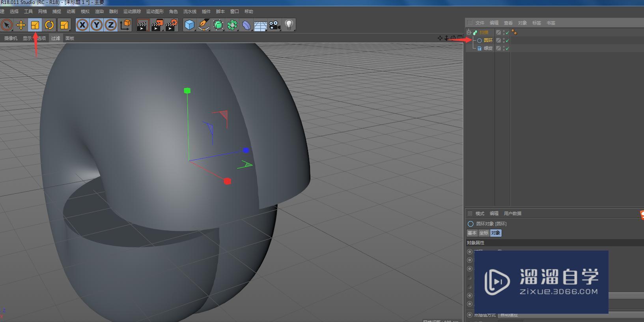
Task: Click the recent tool icon after Rotate
Action: click(x=64, y=25)
